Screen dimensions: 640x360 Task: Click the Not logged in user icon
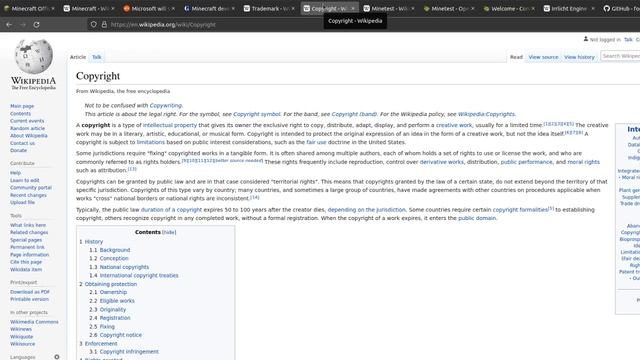586,39
